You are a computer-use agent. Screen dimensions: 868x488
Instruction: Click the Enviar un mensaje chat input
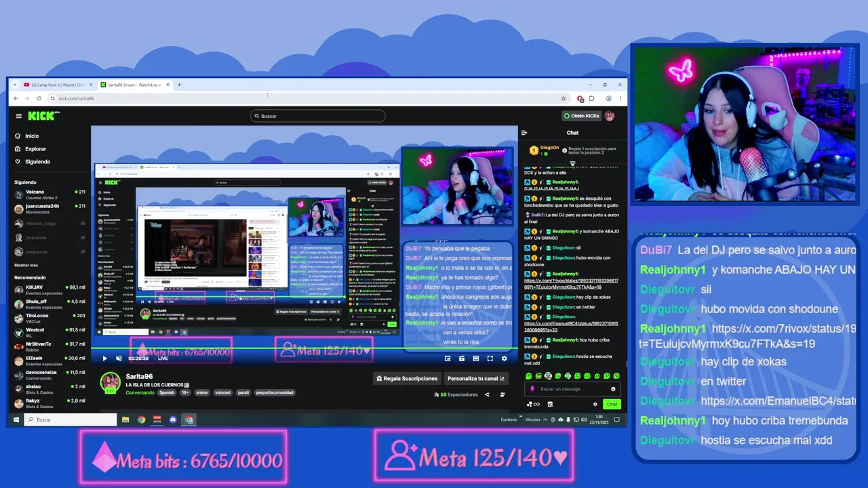coord(573,389)
